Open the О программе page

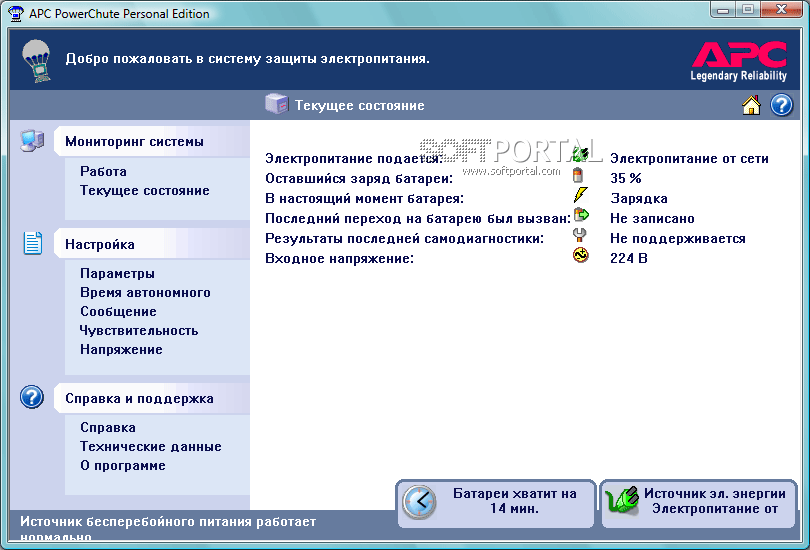(123, 466)
